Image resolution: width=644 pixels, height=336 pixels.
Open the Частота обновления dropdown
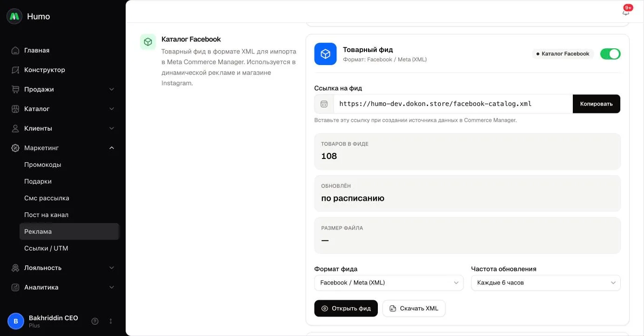pyautogui.click(x=546, y=283)
